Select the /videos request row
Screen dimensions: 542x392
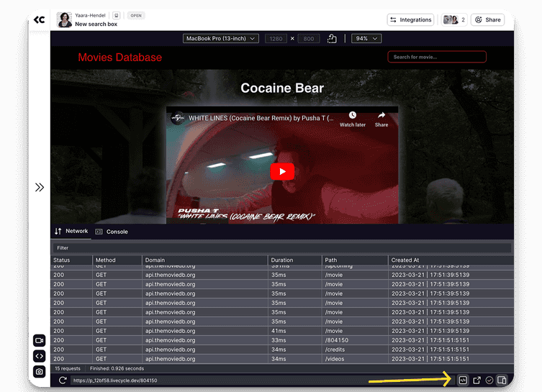(x=282, y=359)
